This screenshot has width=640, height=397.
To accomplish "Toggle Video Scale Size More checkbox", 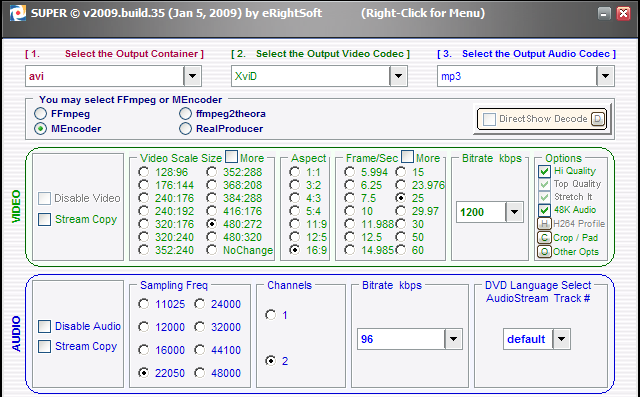I will (231, 156).
